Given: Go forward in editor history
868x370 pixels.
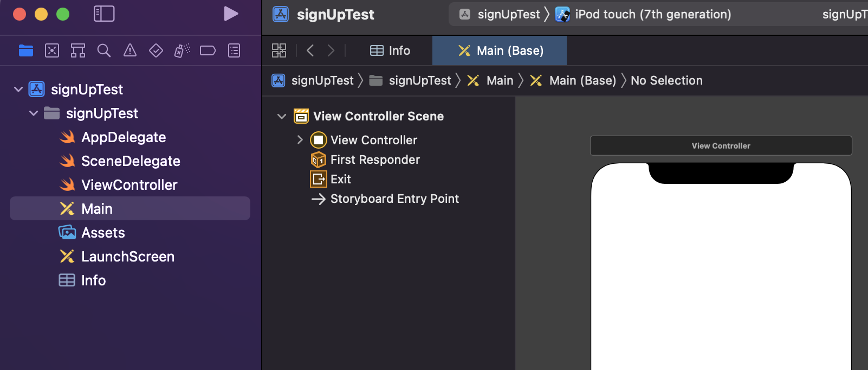Looking at the screenshot, I should click(x=331, y=50).
